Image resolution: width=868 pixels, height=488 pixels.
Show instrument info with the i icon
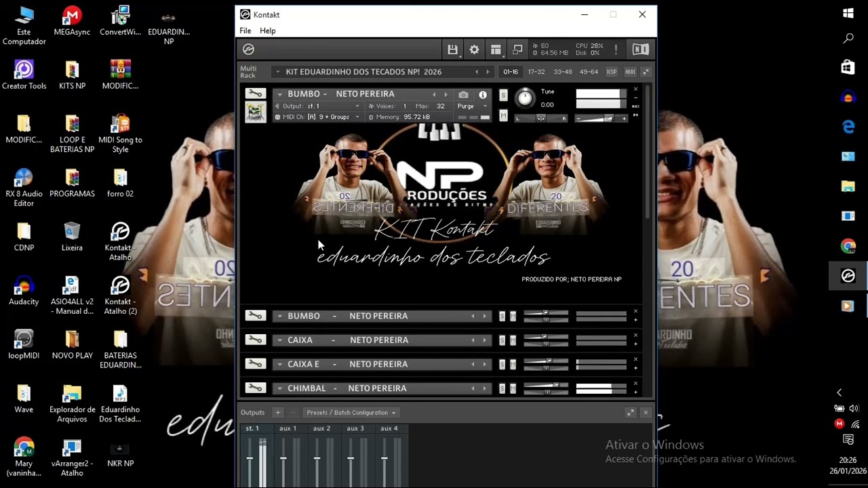[x=483, y=95]
